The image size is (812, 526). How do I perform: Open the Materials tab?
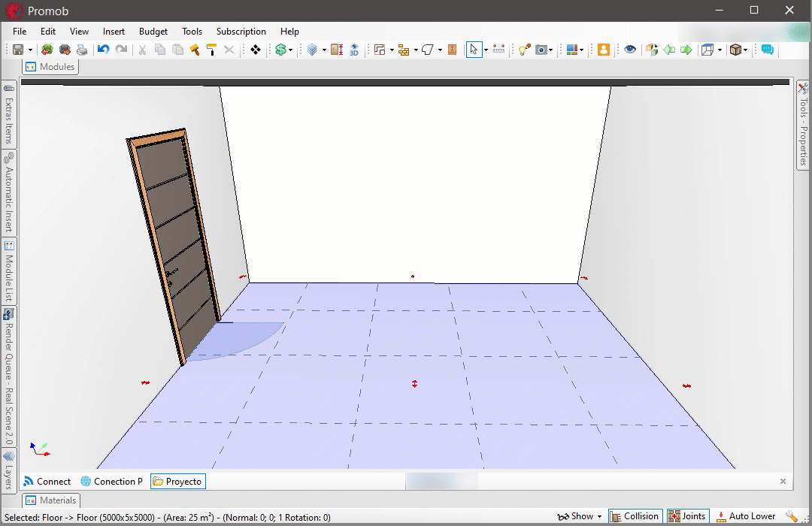tap(51, 500)
